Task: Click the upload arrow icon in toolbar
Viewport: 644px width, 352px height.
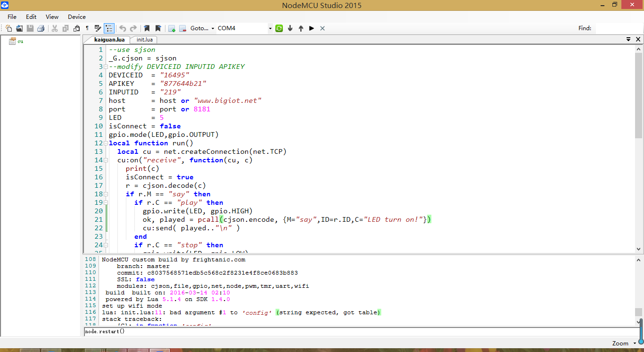Action: [x=301, y=28]
